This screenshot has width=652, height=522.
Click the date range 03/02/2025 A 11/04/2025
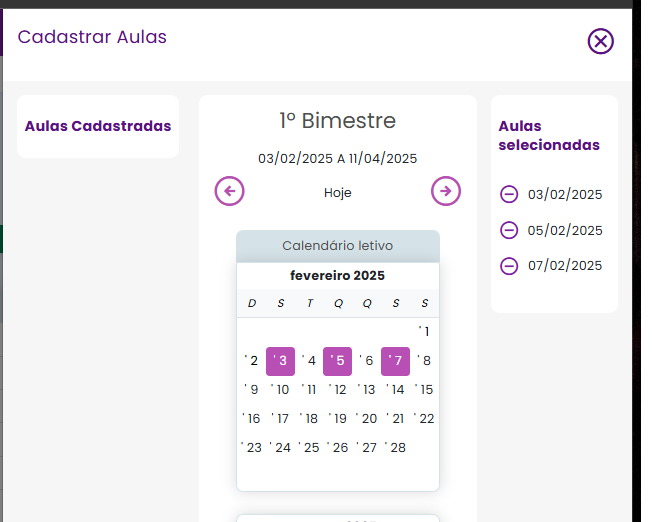point(338,158)
